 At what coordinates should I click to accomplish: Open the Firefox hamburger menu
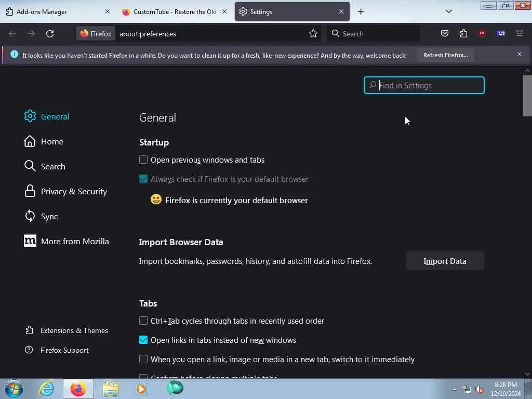coord(520,33)
